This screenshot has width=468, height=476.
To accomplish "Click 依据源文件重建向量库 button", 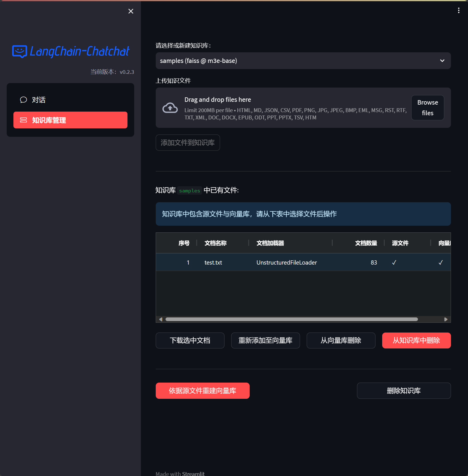I will [x=202, y=391].
